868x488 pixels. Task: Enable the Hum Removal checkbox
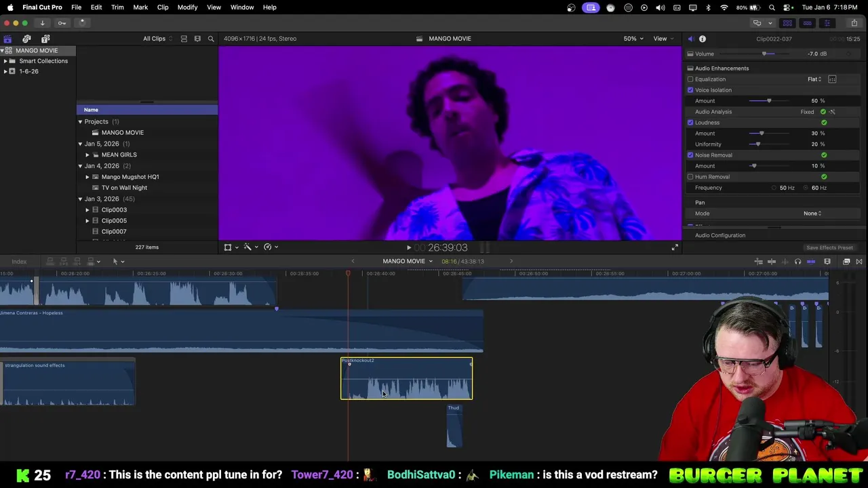[x=690, y=177]
